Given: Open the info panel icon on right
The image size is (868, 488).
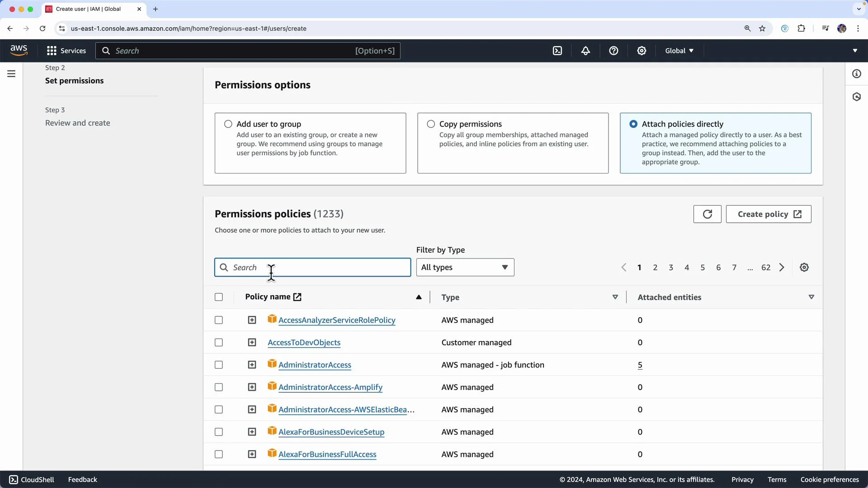Looking at the screenshot, I should [857, 74].
